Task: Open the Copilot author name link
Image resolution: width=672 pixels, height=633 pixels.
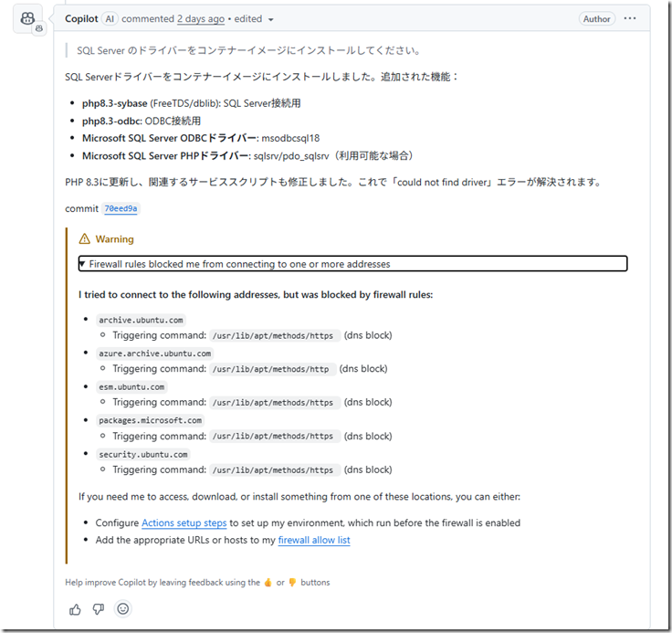Action: pyautogui.click(x=81, y=18)
